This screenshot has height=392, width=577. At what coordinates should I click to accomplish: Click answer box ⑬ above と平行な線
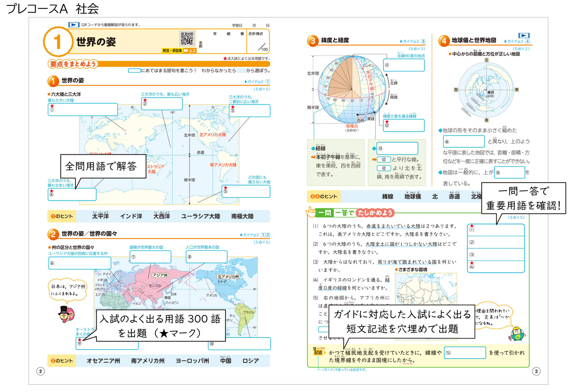tap(397, 148)
